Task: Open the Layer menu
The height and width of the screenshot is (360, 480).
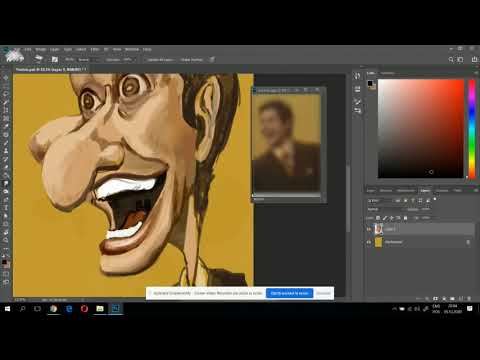Action: point(55,49)
